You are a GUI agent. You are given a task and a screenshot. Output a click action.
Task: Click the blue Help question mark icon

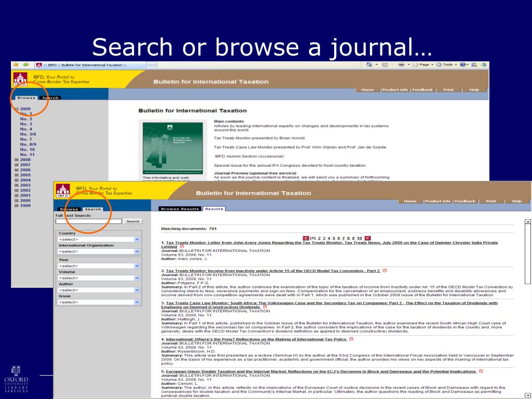(462, 64)
